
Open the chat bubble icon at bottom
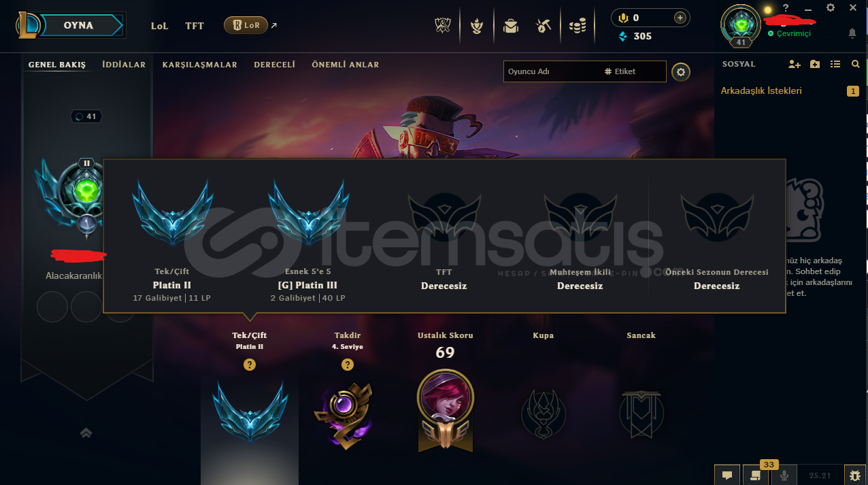point(727,475)
